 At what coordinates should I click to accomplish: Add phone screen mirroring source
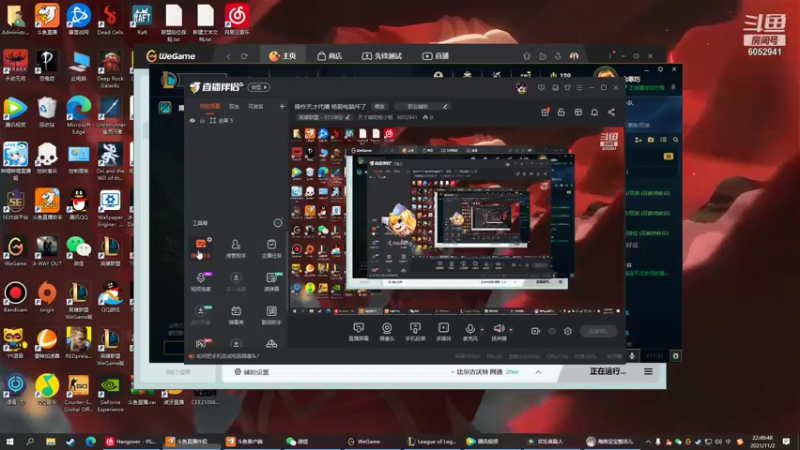[415, 332]
